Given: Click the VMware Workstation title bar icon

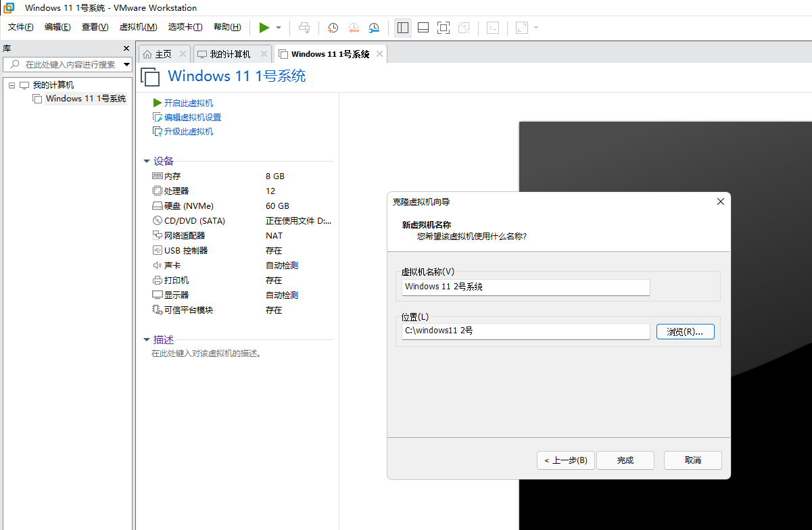Looking at the screenshot, I should (x=10, y=8).
